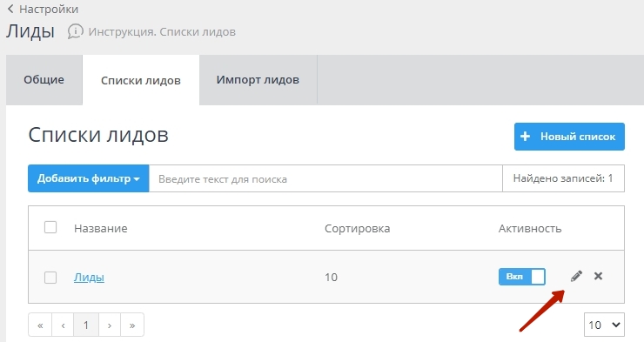Viewport: 644px width, 342px height.
Task: Open the Добавить фильтр dropdown
Action: (88, 178)
